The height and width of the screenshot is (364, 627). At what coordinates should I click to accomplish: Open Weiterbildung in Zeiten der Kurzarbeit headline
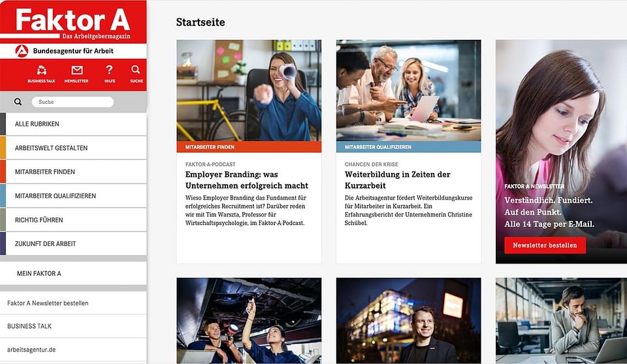398,180
